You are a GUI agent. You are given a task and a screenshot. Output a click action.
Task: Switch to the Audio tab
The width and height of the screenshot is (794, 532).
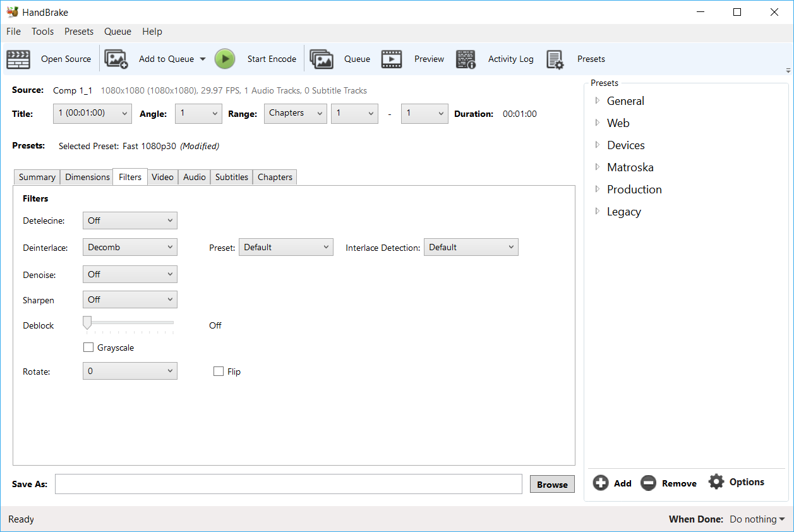[x=195, y=178]
